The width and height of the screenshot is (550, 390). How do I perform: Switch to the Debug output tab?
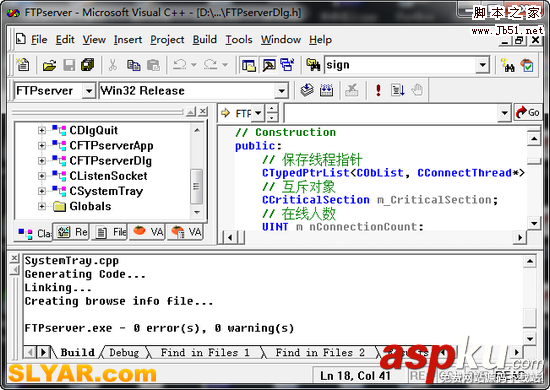pos(124,352)
